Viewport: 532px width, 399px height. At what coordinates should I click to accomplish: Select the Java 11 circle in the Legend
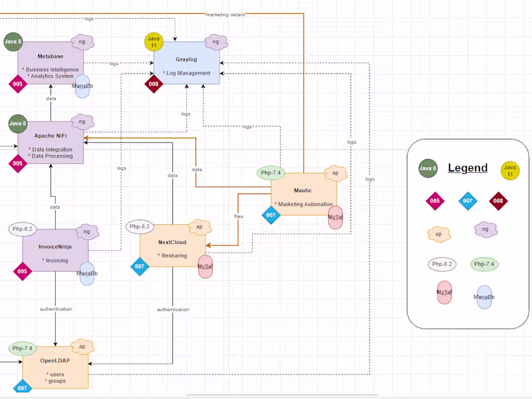pyautogui.click(x=510, y=171)
